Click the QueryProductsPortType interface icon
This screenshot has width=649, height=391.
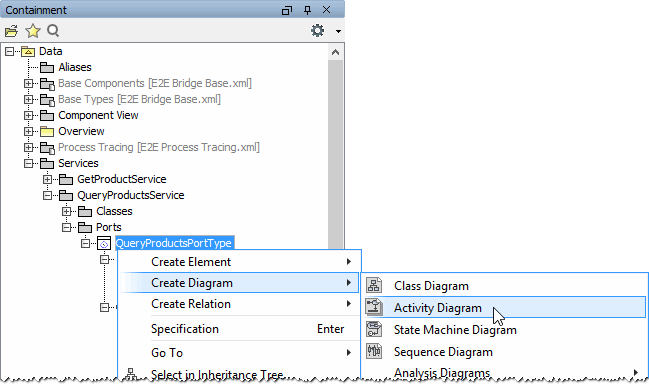(104, 243)
